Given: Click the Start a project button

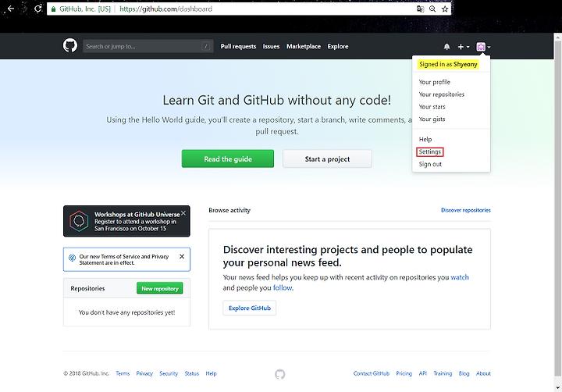Looking at the screenshot, I should (x=327, y=159).
